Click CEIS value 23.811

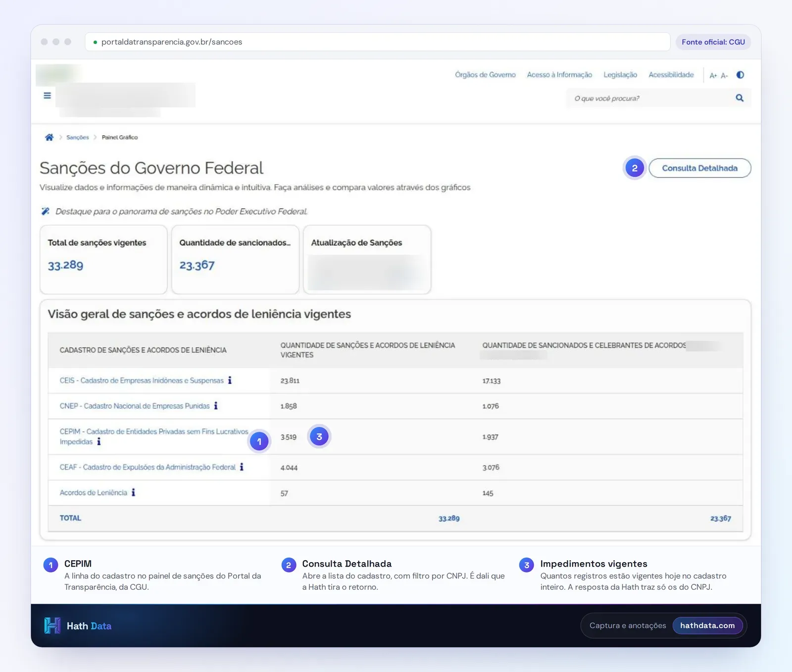(x=290, y=381)
